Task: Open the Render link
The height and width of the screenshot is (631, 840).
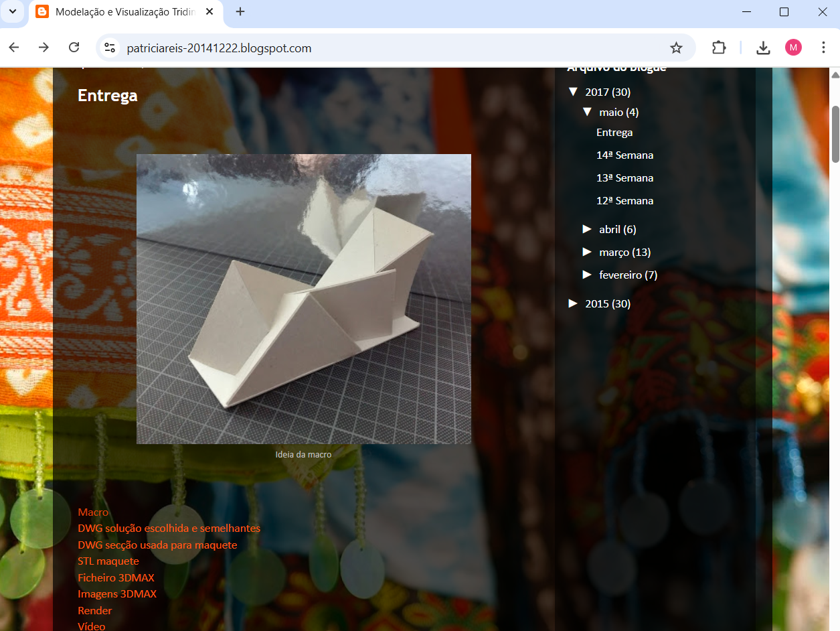Action: [94, 611]
